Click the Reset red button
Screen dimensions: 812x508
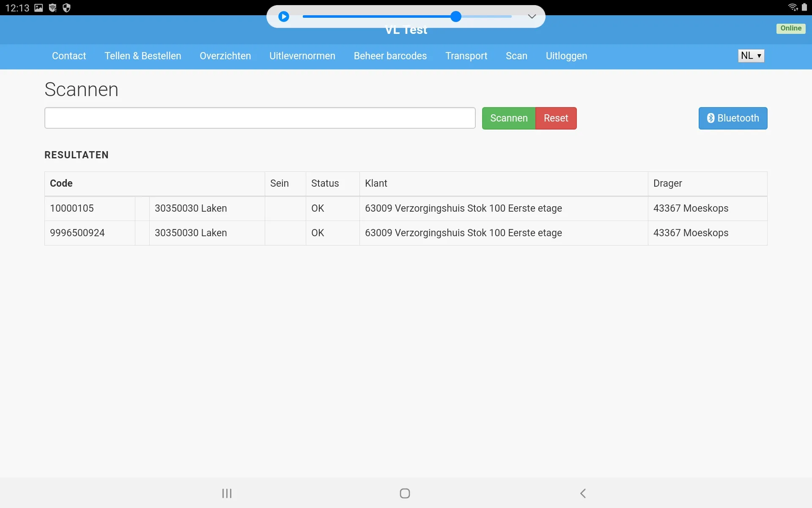click(555, 118)
